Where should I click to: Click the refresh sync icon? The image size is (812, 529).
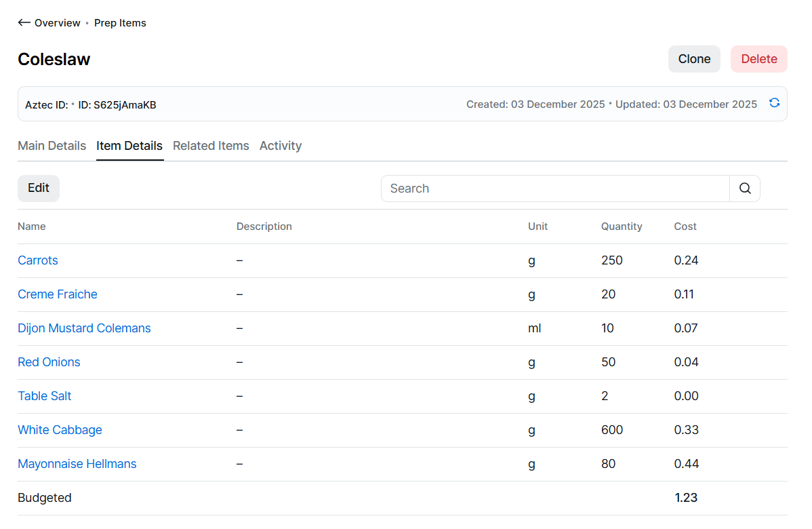coord(774,103)
